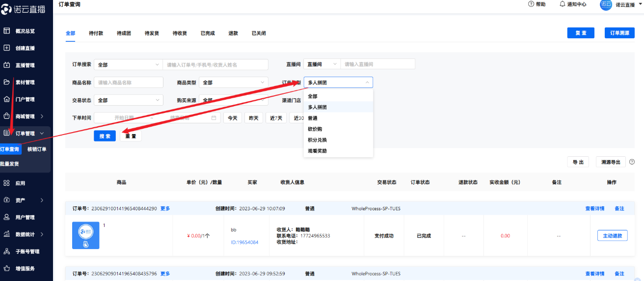This screenshot has height=281, width=644.
Task: Open the 交易状态 dropdown
Action: (128, 100)
